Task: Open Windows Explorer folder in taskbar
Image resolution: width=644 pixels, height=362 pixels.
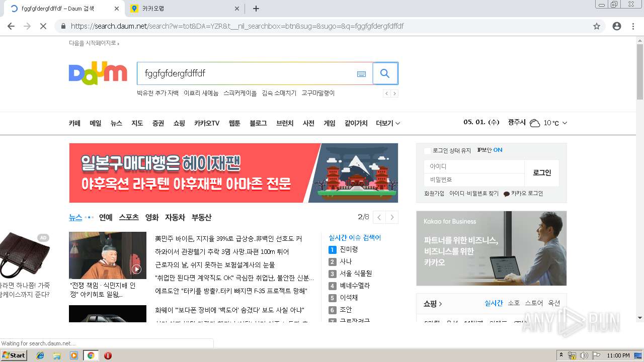Action: click(57, 355)
